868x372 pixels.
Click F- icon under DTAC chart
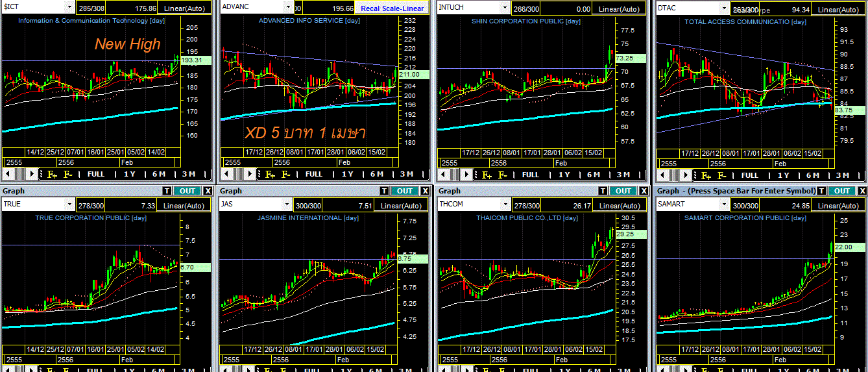(x=722, y=175)
